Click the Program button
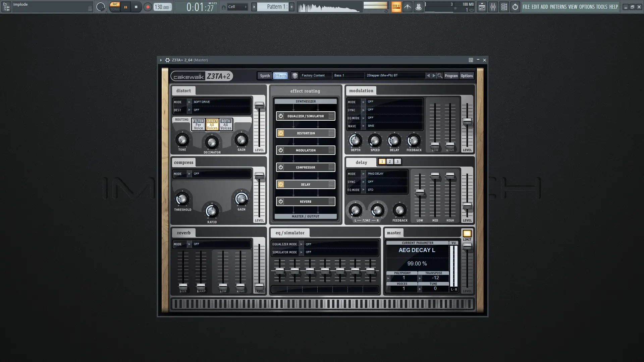This screenshot has width=644, height=362. 451,76
